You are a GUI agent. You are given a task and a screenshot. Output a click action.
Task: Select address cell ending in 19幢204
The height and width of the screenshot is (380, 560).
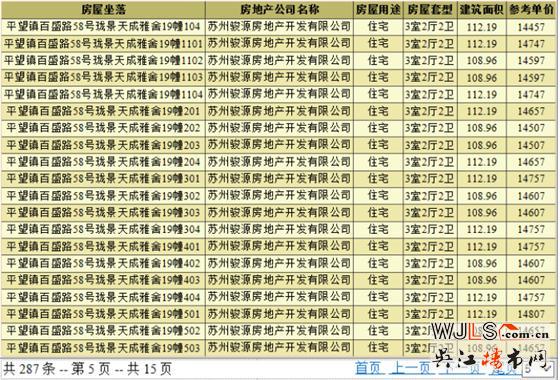point(104,162)
